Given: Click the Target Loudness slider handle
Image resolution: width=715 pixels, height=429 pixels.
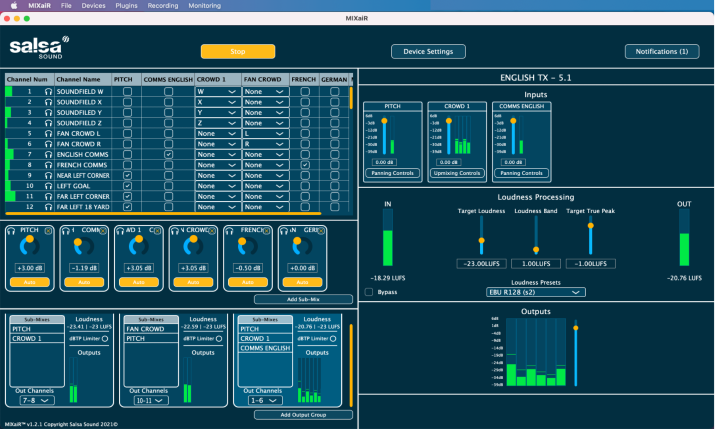Looking at the screenshot, I should click(x=481, y=240).
